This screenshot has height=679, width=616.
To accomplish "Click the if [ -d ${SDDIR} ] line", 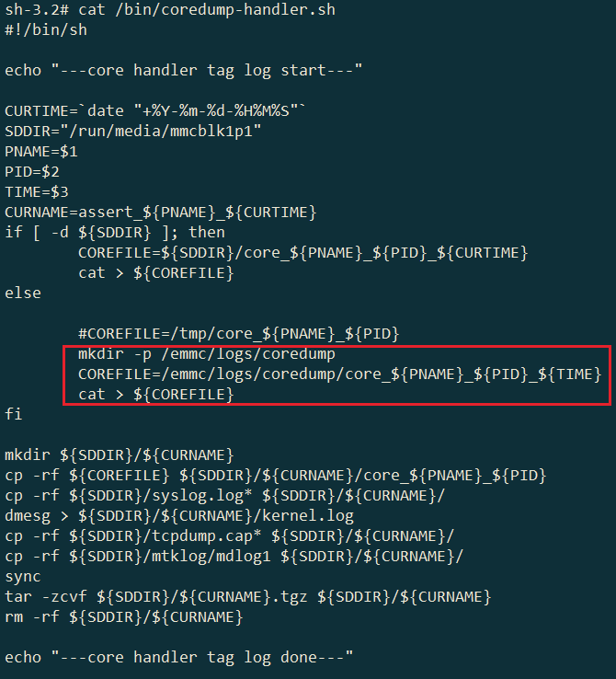I will tap(115, 233).
